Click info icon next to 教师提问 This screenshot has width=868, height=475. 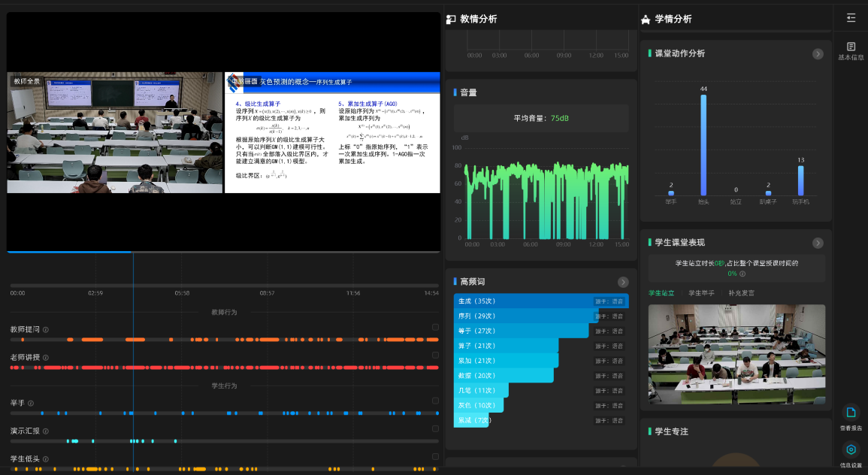46,329
